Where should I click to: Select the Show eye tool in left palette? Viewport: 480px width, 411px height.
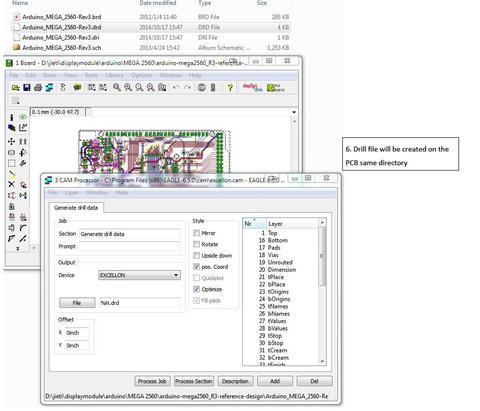pyautogui.click(x=23, y=117)
